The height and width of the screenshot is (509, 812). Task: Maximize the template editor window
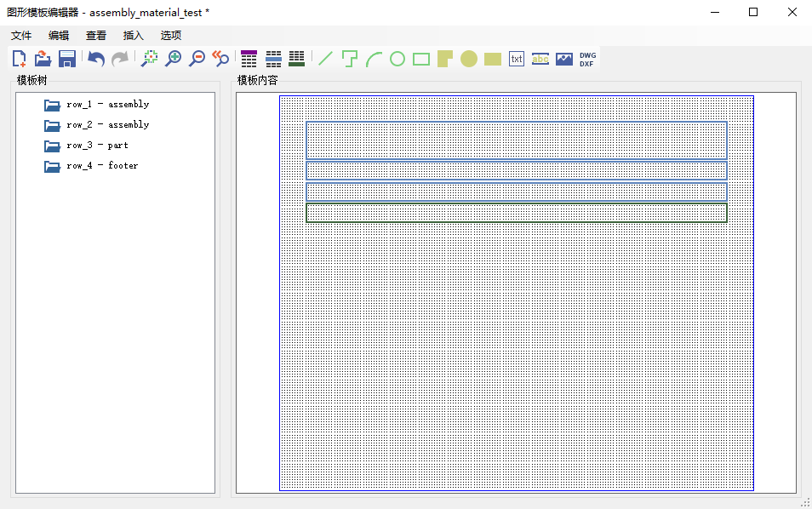[753, 12]
